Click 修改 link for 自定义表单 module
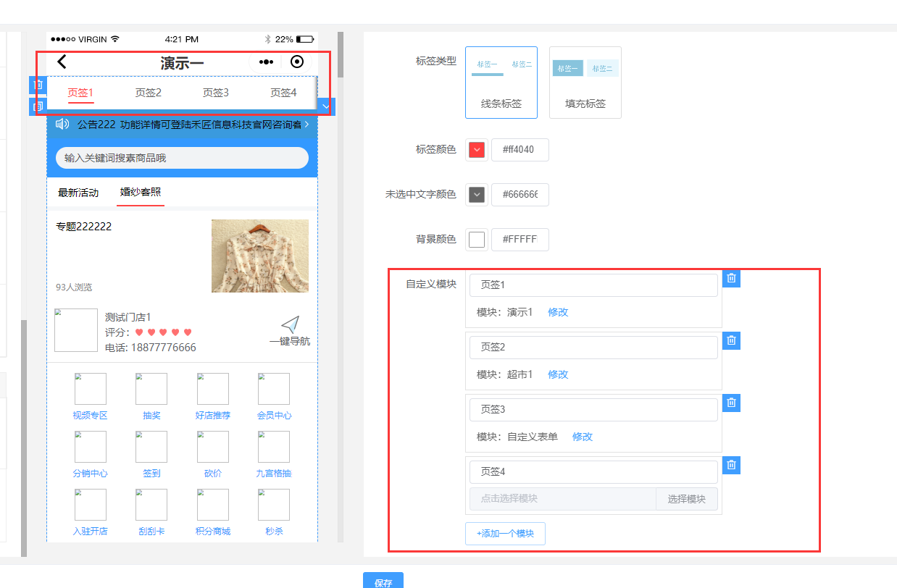The height and width of the screenshot is (588, 897). pyautogui.click(x=583, y=437)
